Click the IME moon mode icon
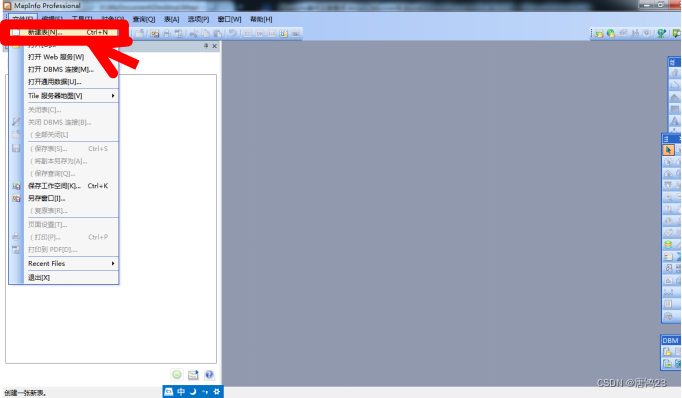 point(193,391)
